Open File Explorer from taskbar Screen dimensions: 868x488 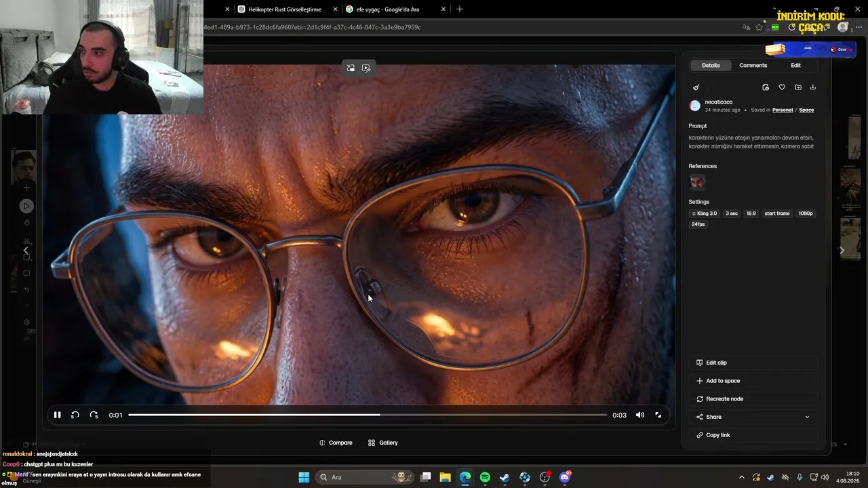coord(445,477)
